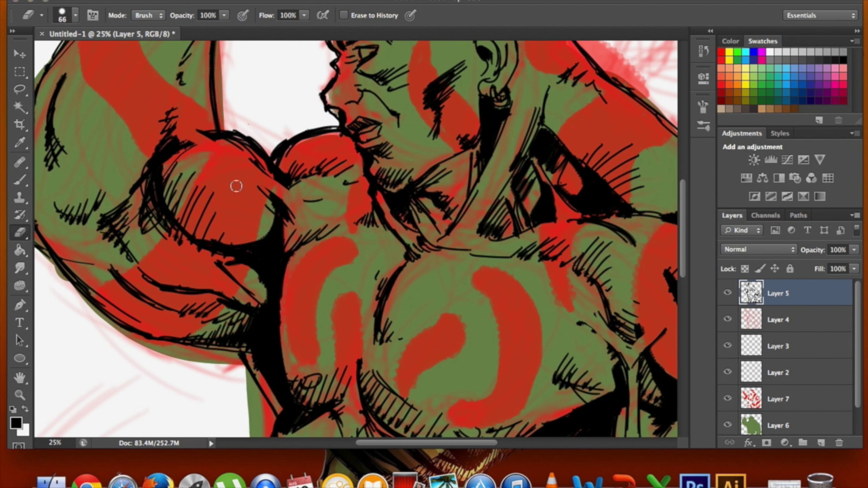Viewport: 868px width, 488px height.
Task: Open the eraser Mode dropdown
Action: [148, 15]
